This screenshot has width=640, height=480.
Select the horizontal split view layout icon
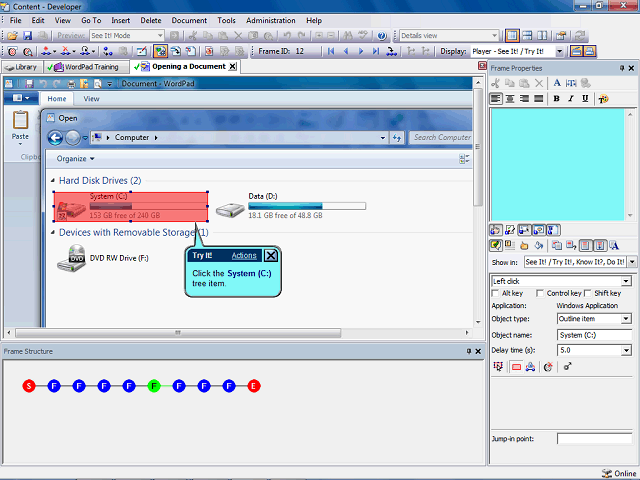click(527, 36)
